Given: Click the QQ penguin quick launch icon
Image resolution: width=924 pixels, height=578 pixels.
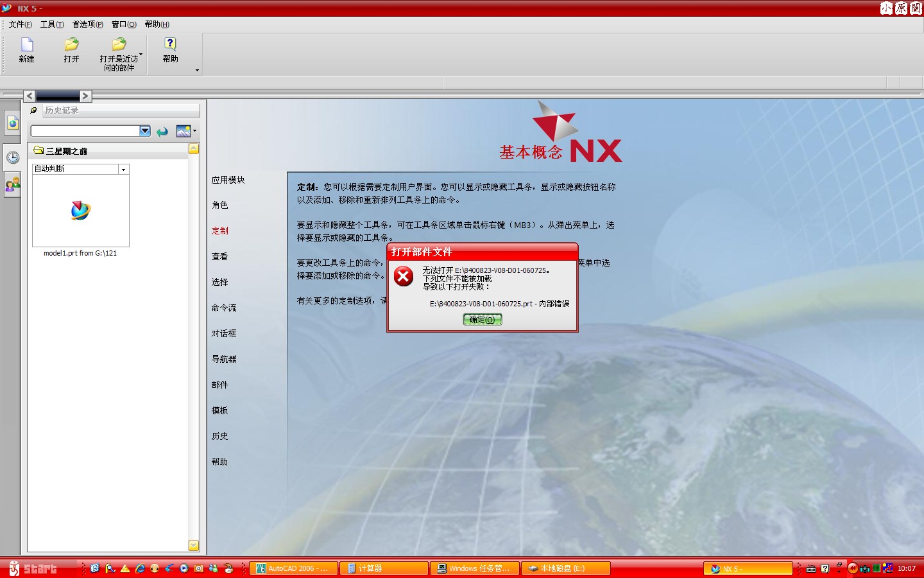Looking at the screenshot, I should point(228,568).
